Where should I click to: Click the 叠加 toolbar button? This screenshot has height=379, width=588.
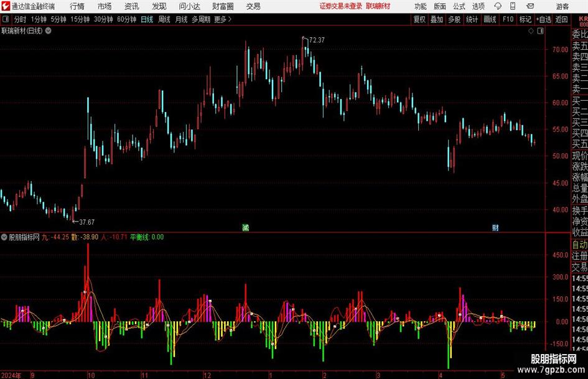437,19
